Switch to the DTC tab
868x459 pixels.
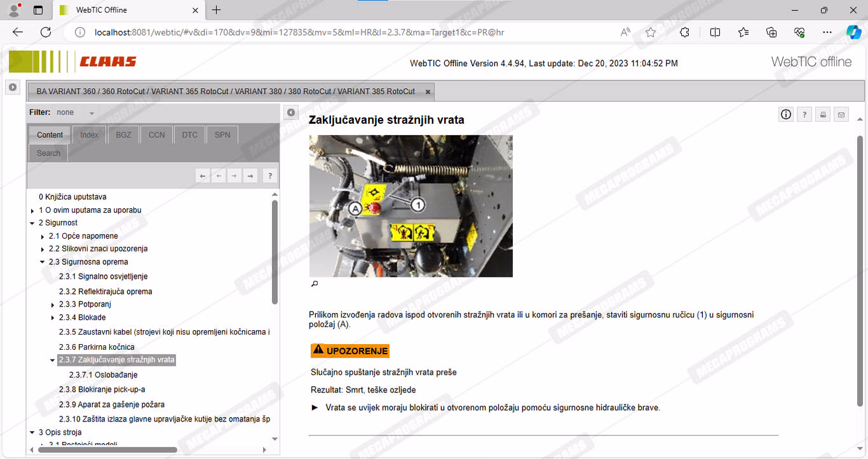pos(189,135)
